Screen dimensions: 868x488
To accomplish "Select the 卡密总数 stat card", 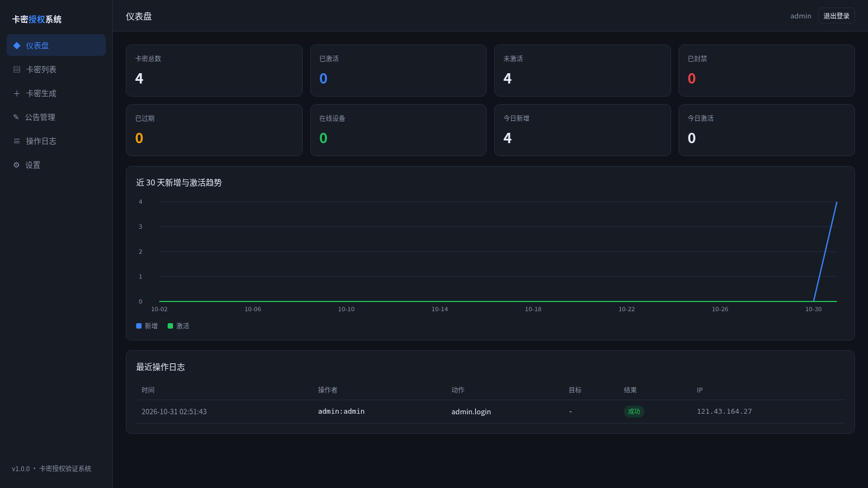I will click(x=214, y=70).
